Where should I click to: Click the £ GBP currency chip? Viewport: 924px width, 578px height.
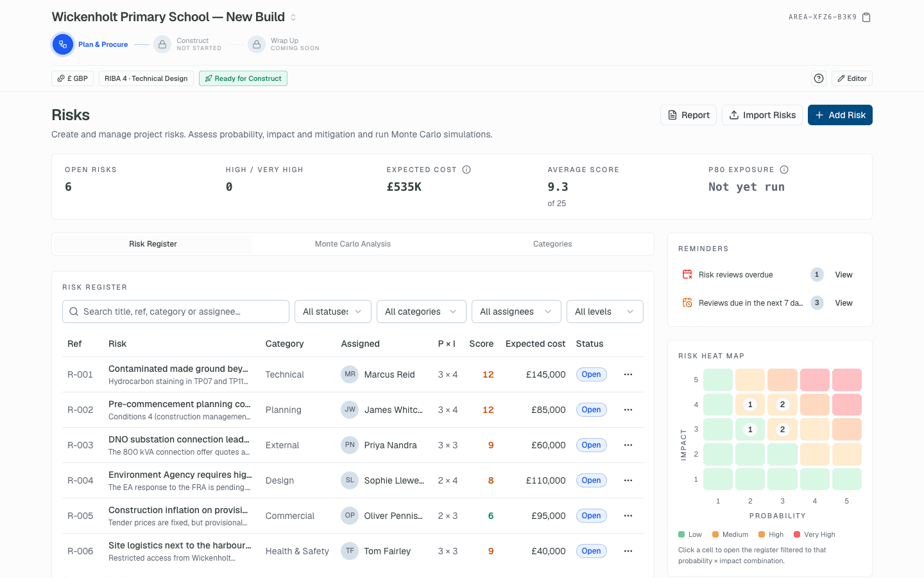tap(73, 78)
